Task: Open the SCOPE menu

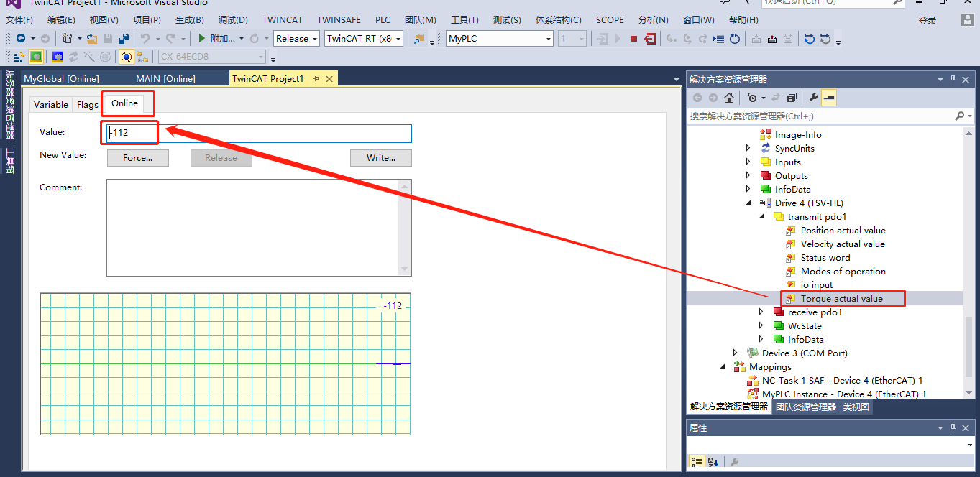Action: pos(610,20)
